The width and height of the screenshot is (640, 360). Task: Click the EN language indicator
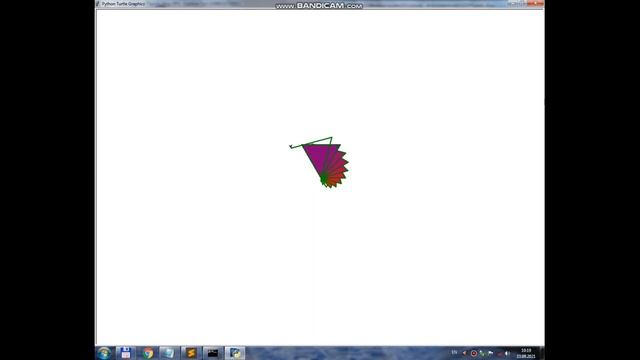(x=454, y=353)
